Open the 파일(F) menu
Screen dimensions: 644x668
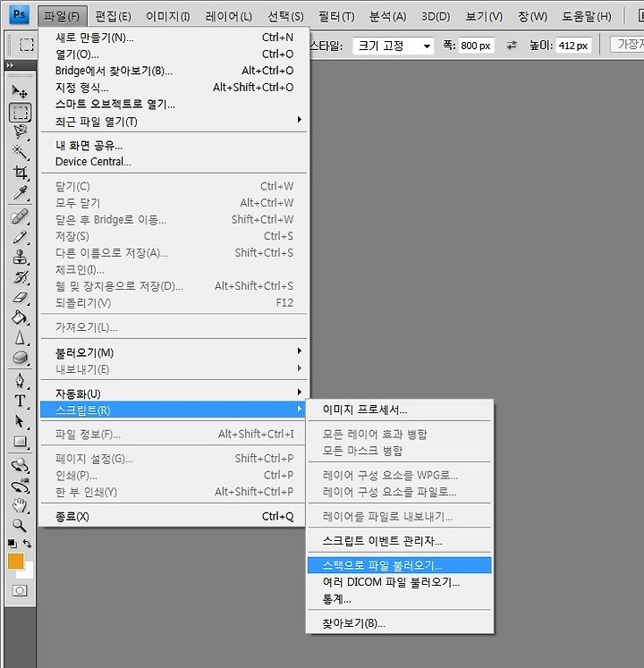(63, 17)
